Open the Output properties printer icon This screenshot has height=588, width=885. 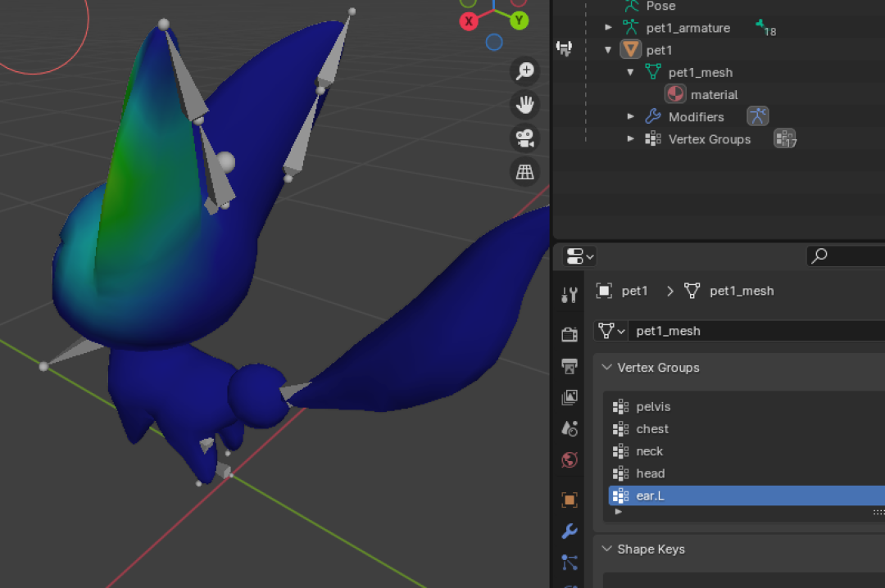coord(570,366)
